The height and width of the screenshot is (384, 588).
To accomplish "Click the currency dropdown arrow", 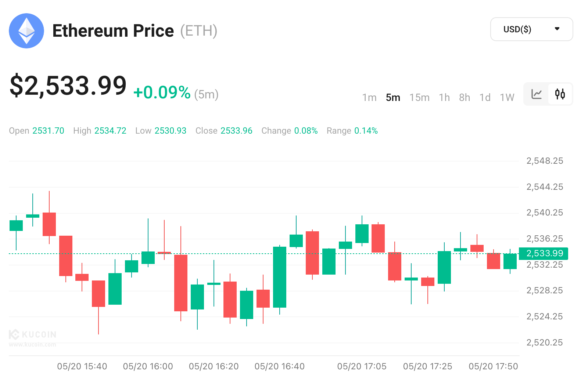I will tap(557, 29).
